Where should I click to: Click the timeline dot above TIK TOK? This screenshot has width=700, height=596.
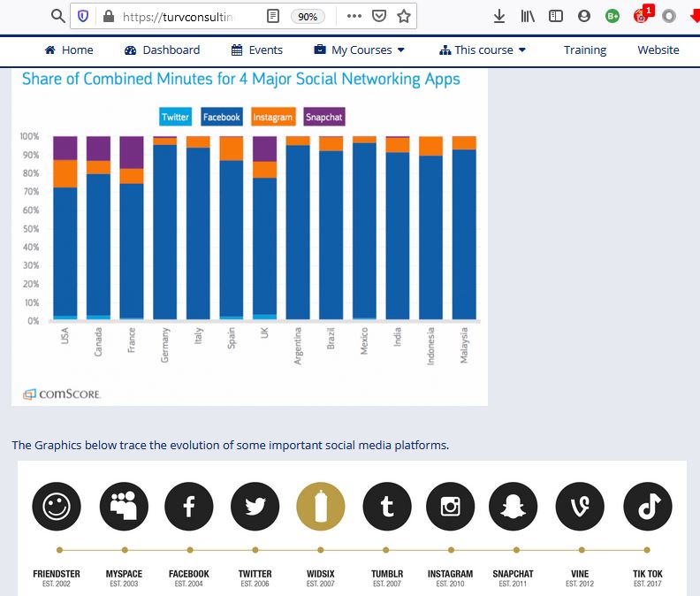647,550
